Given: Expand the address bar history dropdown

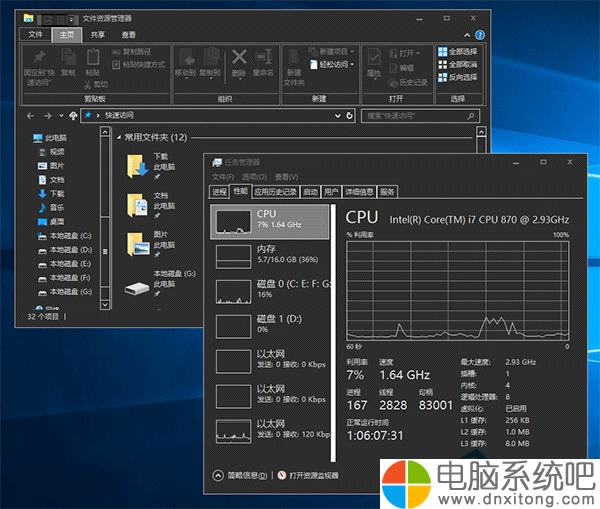Looking at the screenshot, I should (338, 116).
